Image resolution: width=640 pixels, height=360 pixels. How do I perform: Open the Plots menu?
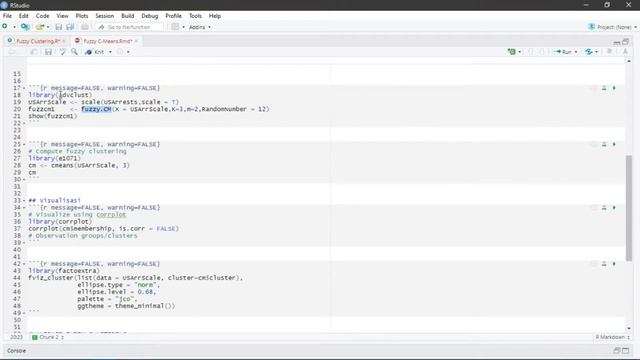(x=82, y=16)
